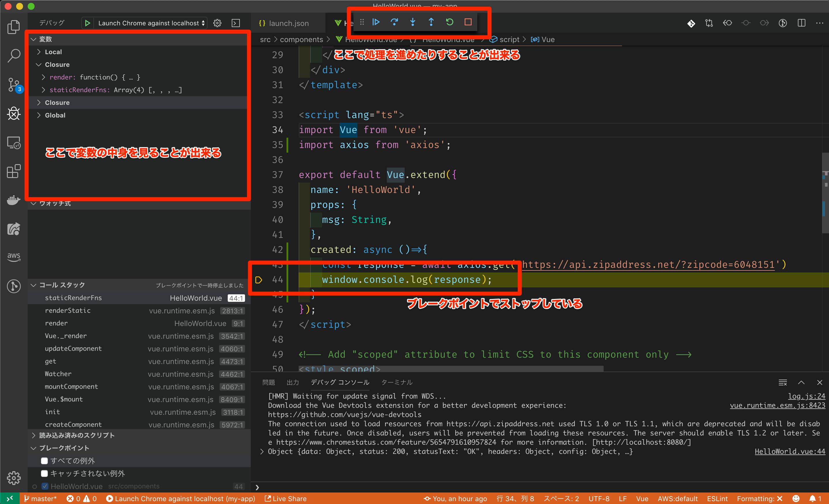This screenshot has width=829, height=504.
Task: Open the Docker extension sidebar icon
Action: [x=14, y=200]
